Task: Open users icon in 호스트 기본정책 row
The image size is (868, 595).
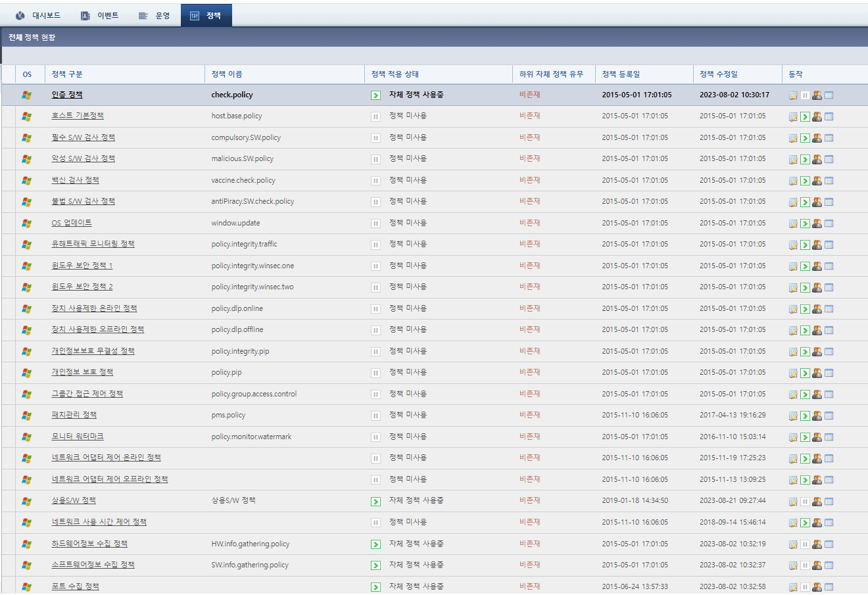Action: tap(817, 116)
